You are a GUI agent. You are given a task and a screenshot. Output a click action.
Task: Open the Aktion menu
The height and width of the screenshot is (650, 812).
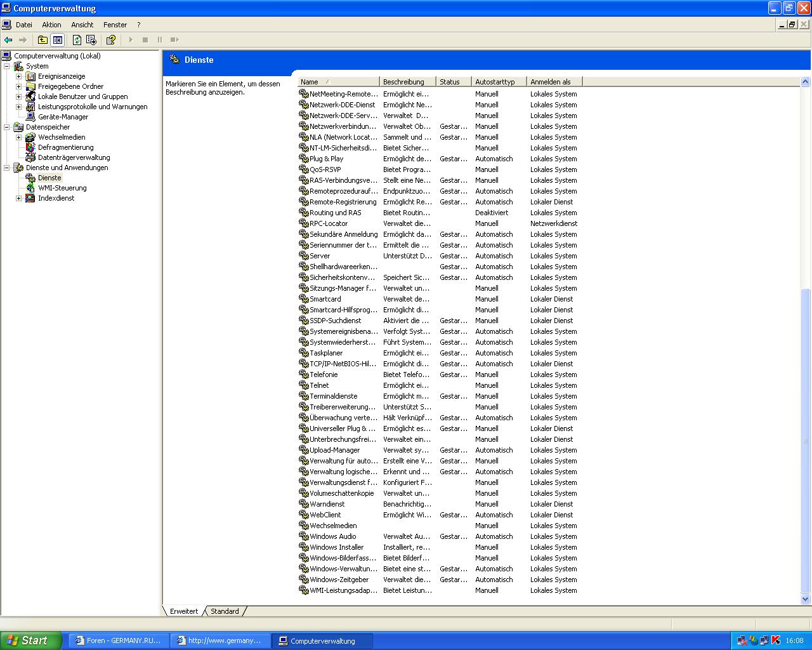(51, 25)
